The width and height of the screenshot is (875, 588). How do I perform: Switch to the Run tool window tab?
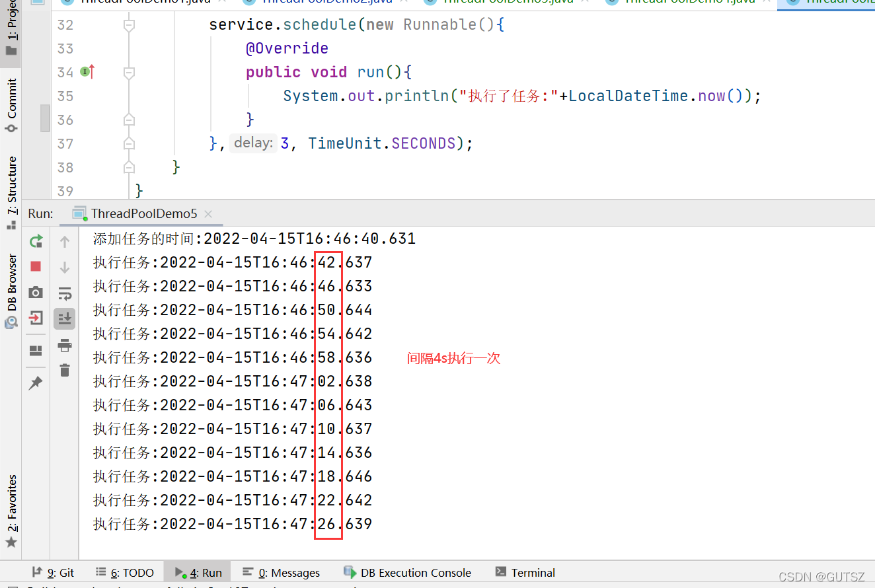pyautogui.click(x=198, y=573)
